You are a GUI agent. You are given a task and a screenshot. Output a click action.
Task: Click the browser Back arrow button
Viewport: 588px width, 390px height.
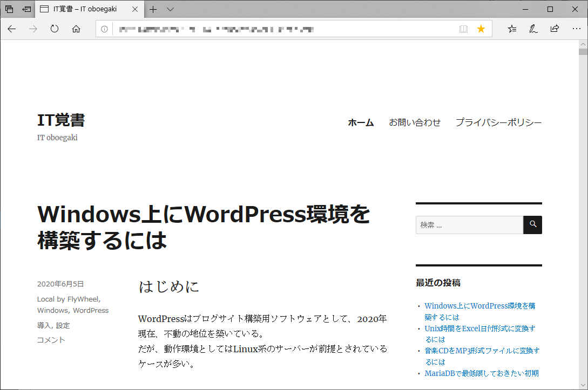pos(12,29)
